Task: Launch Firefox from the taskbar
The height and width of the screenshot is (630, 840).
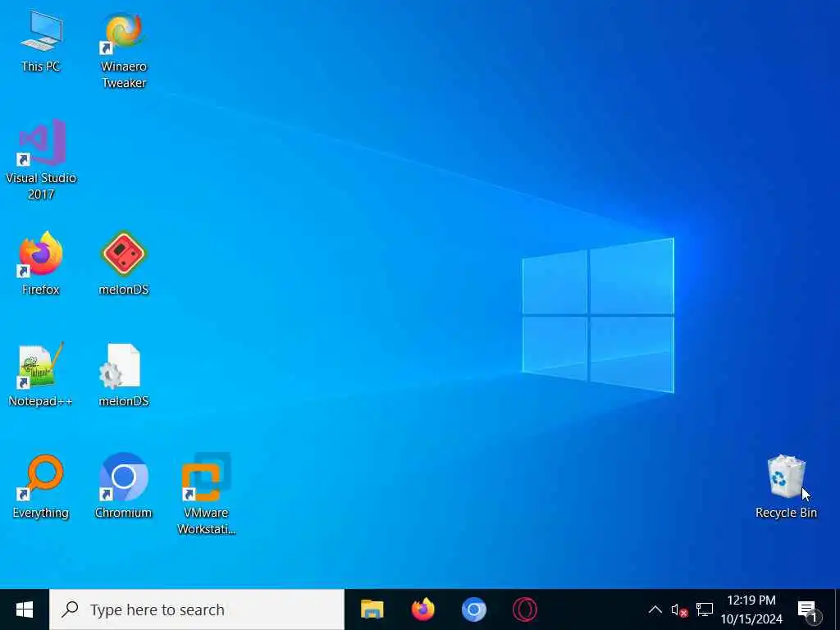Action: [x=422, y=609]
